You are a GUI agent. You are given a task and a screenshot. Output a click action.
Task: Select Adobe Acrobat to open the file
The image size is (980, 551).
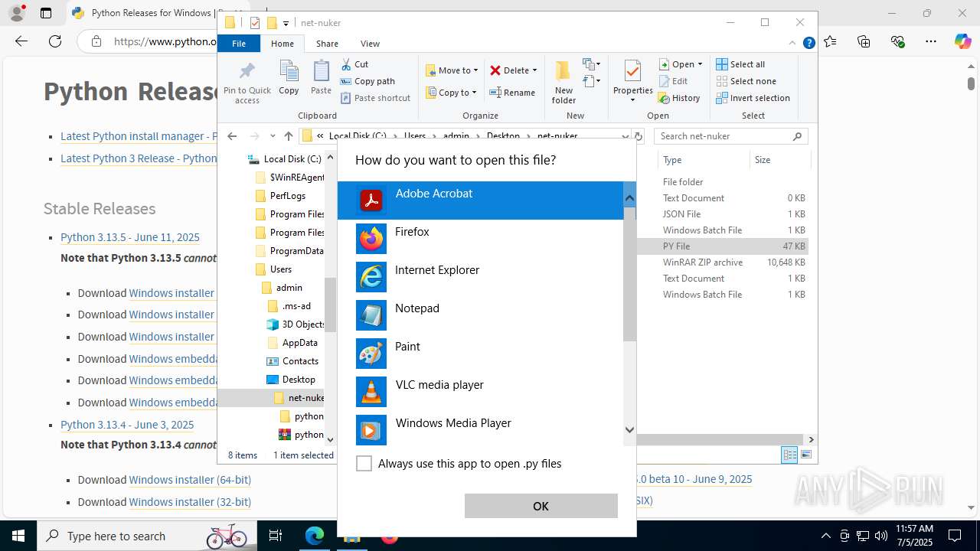tap(481, 201)
